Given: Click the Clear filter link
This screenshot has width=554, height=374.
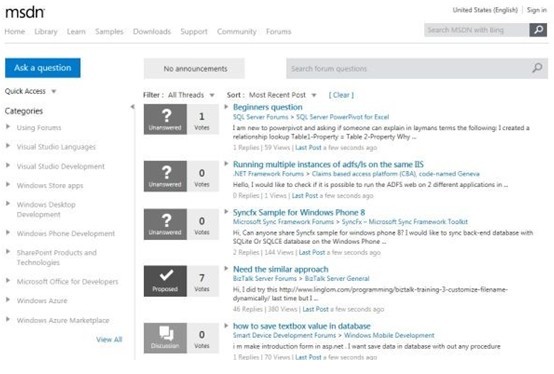Looking at the screenshot, I should (x=341, y=95).
